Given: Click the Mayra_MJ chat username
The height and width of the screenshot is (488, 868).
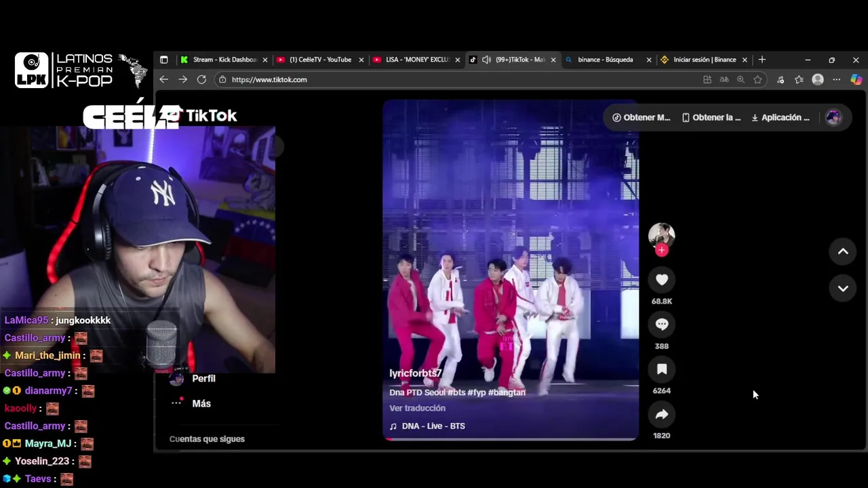Looking at the screenshot, I should [48, 443].
